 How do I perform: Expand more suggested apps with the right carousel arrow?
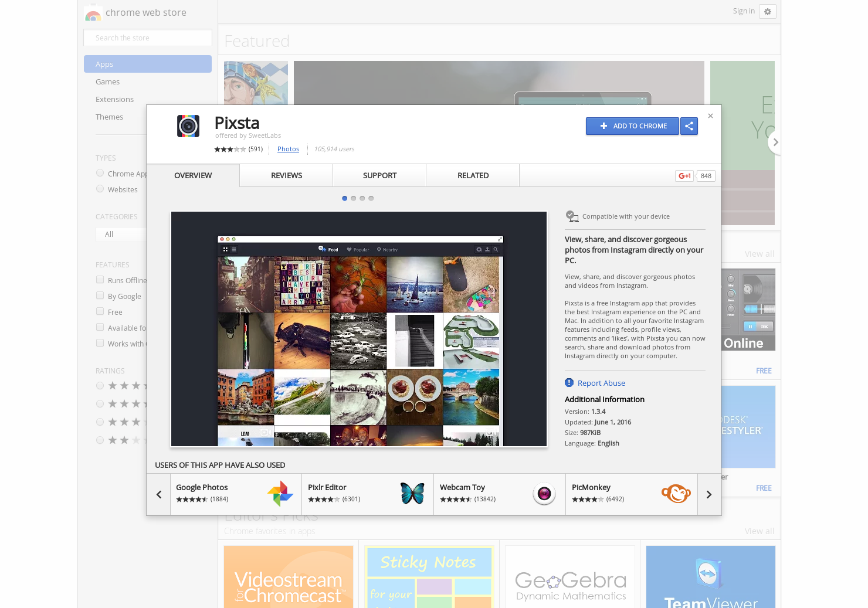point(709,494)
